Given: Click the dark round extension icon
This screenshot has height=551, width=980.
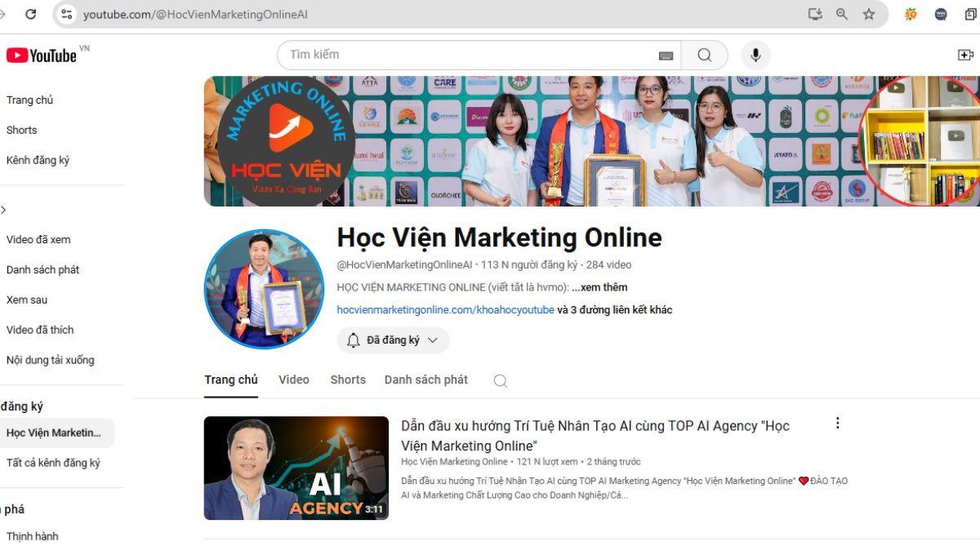Looking at the screenshot, I should pyautogui.click(x=941, y=14).
